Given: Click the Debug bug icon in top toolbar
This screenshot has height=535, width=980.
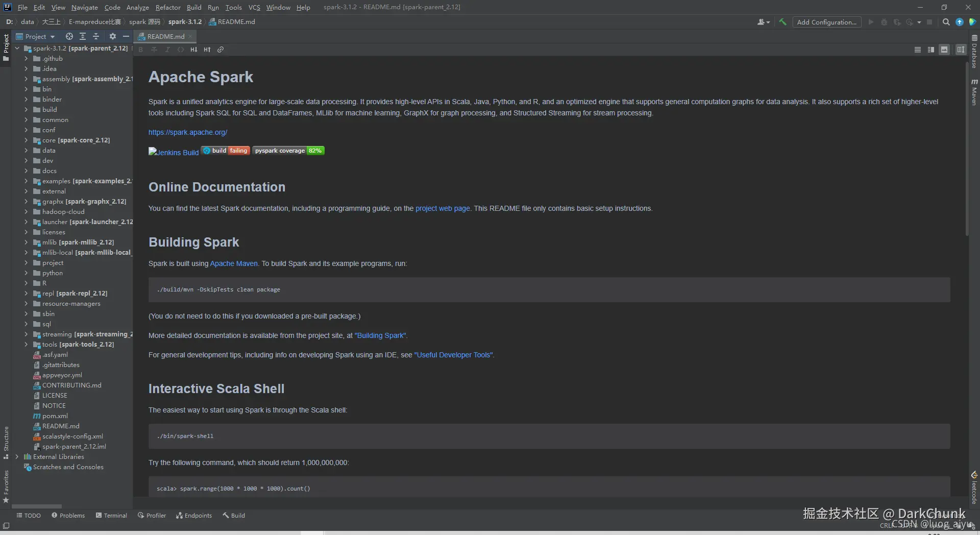Looking at the screenshot, I should pyautogui.click(x=884, y=22).
